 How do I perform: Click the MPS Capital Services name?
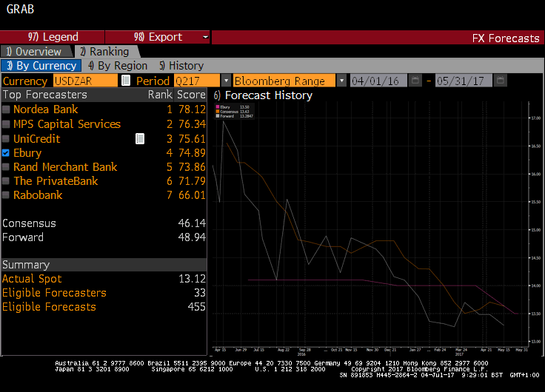67,124
